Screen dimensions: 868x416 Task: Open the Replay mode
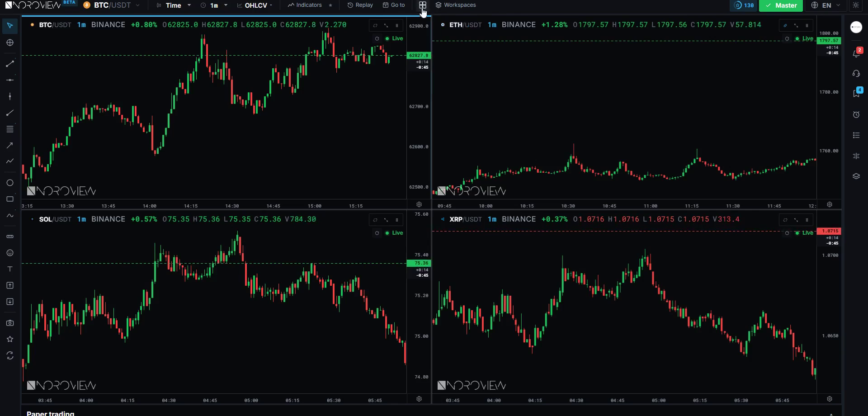[x=360, y=5]
